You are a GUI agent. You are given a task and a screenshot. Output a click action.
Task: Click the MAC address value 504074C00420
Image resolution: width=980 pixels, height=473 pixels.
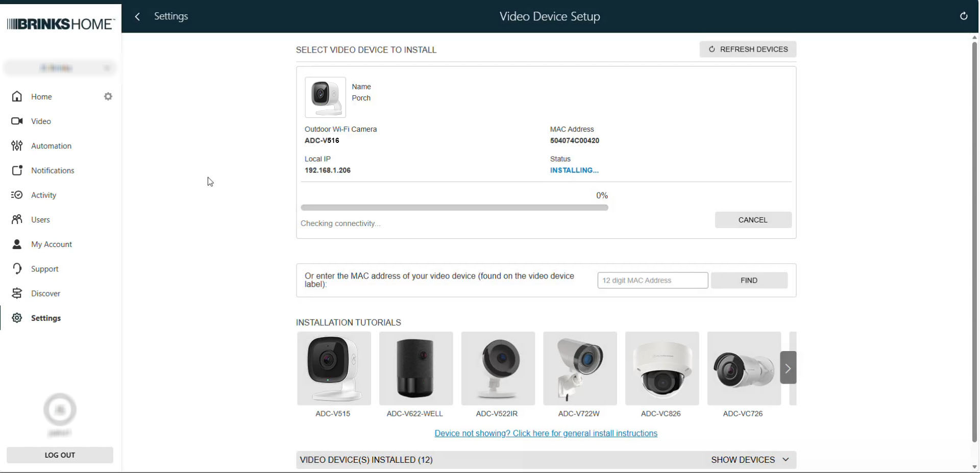[575, 140]
